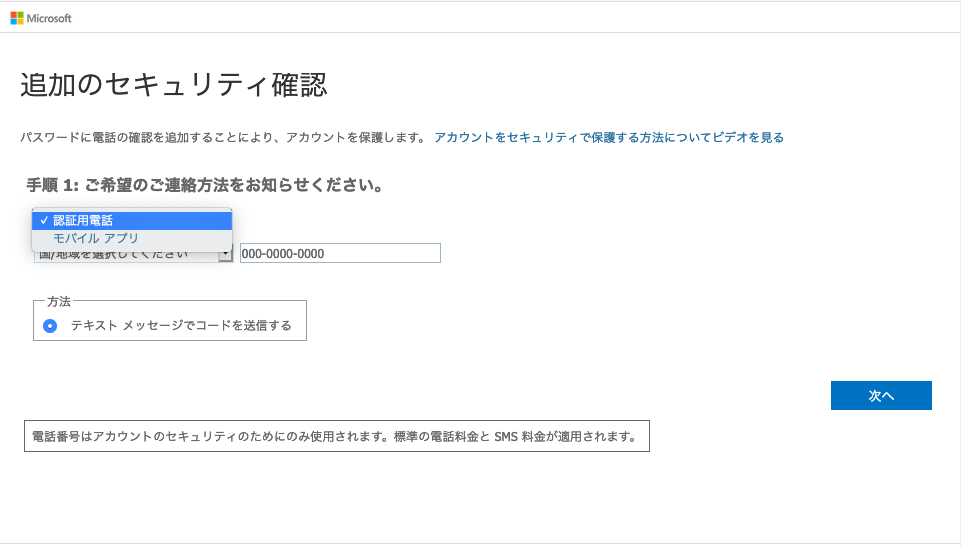Click the テキスト メッセージでコードを送信する label
Viewport: 961px width, 547px height.
pos(181,325)
